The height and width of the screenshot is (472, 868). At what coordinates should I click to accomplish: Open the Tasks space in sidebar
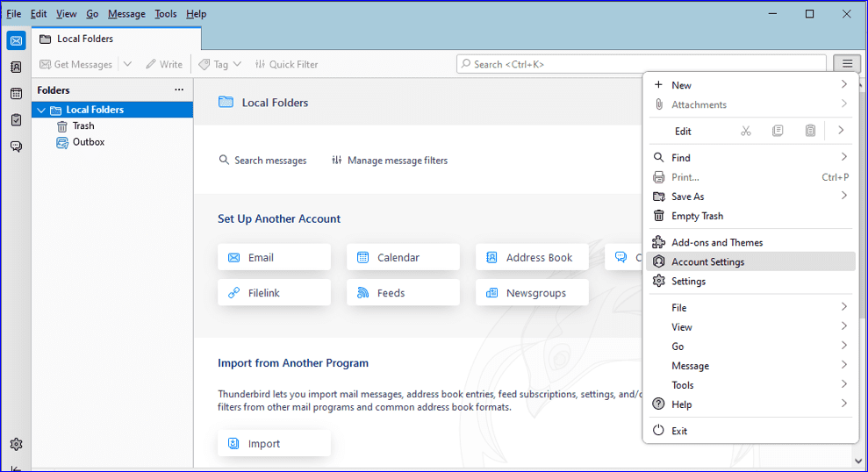(16, 120)
